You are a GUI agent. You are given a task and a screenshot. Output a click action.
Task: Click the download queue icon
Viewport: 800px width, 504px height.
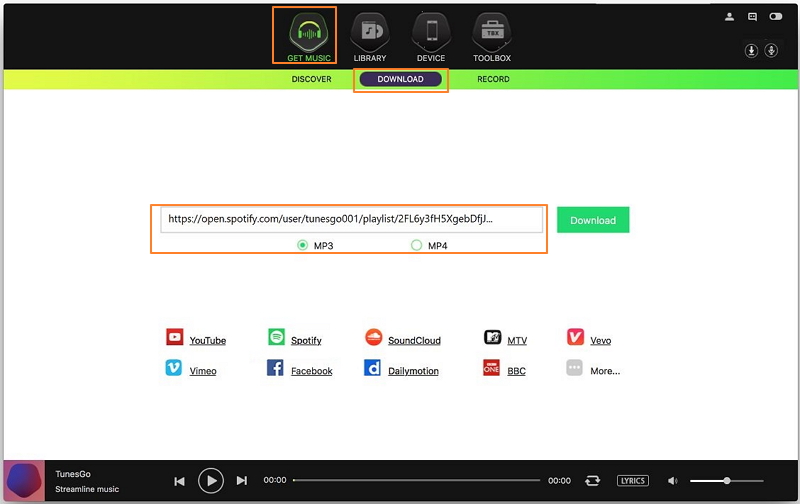[x=751, y=50]
